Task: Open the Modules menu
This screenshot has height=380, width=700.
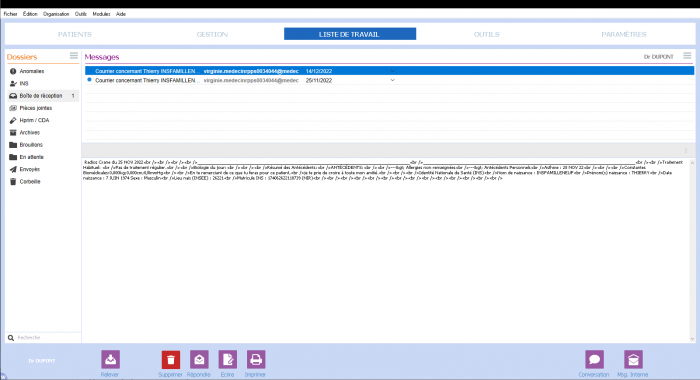Action: [x=101, y=14]
